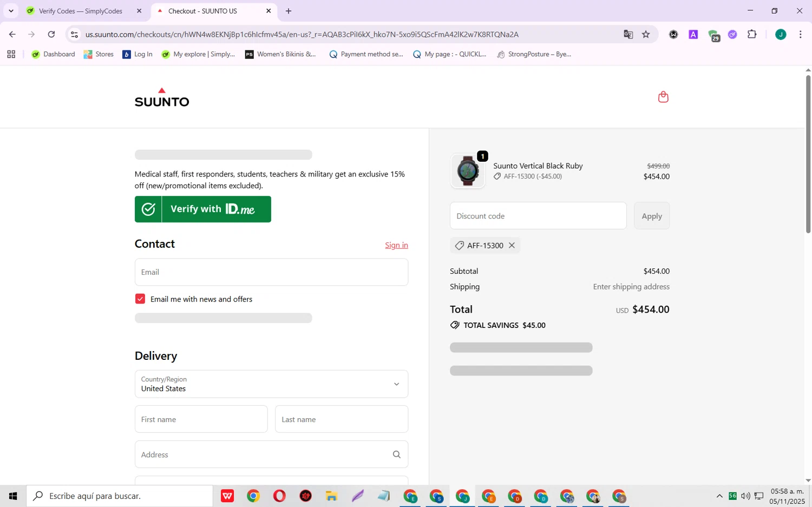Expand the Country/Region dropdown
Image resolution: width=812 pixels, height=507 pixels.
(271, 384)
